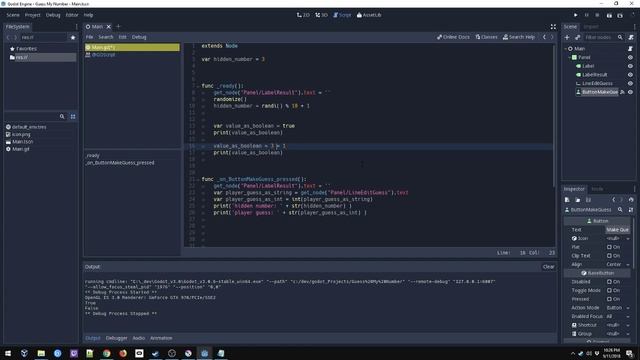The height and width of the screenshot is (360, 640).
Task: Open FileSystem dock options menu
Action: [x=76, y=27]
